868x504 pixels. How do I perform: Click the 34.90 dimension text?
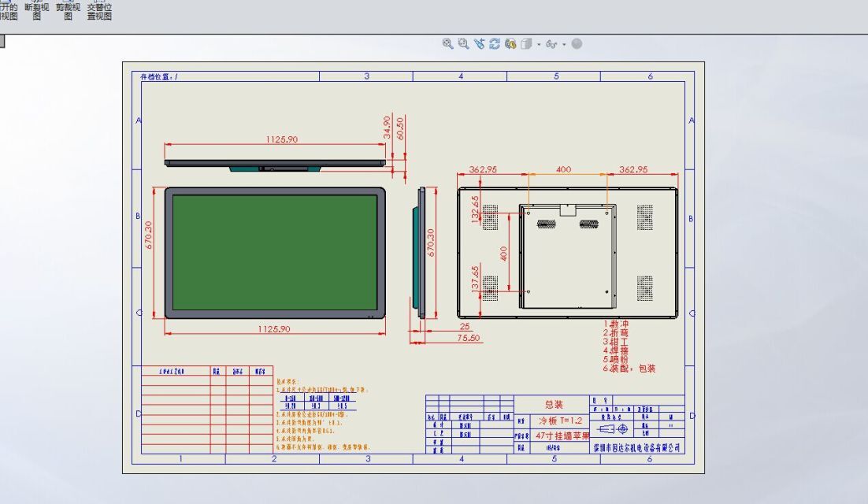387,127
